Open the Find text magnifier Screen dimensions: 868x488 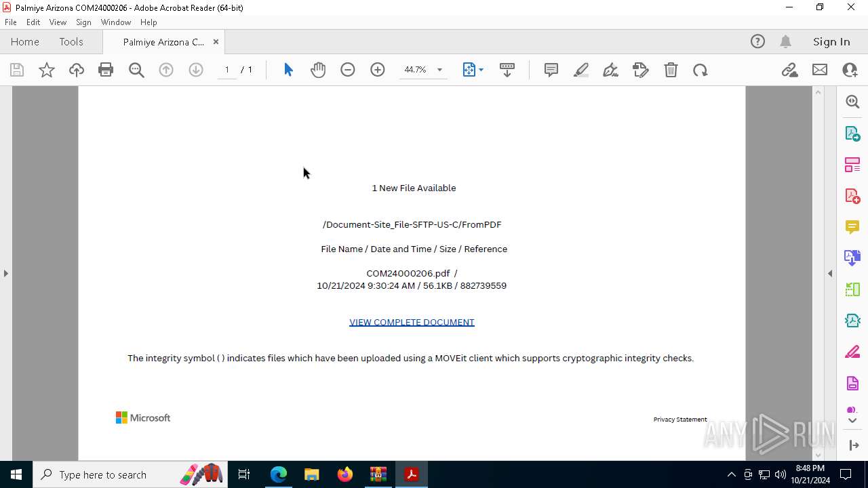136,70
